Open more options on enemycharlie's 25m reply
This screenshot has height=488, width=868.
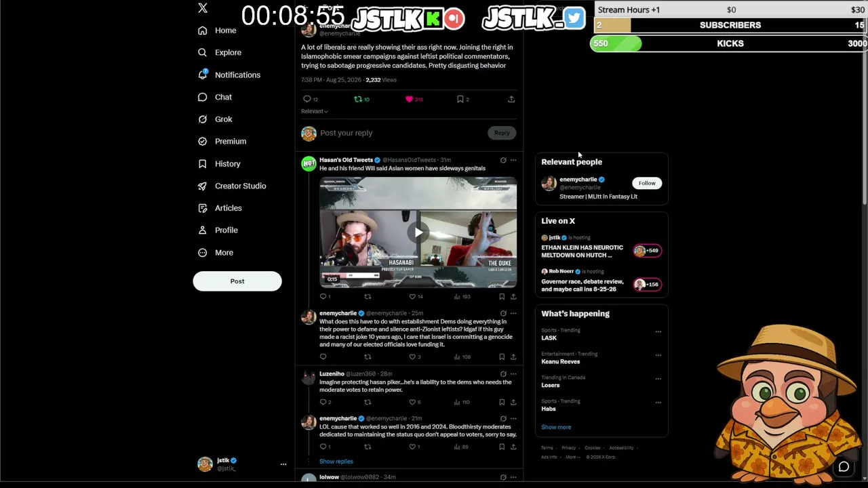coord(513,313)
